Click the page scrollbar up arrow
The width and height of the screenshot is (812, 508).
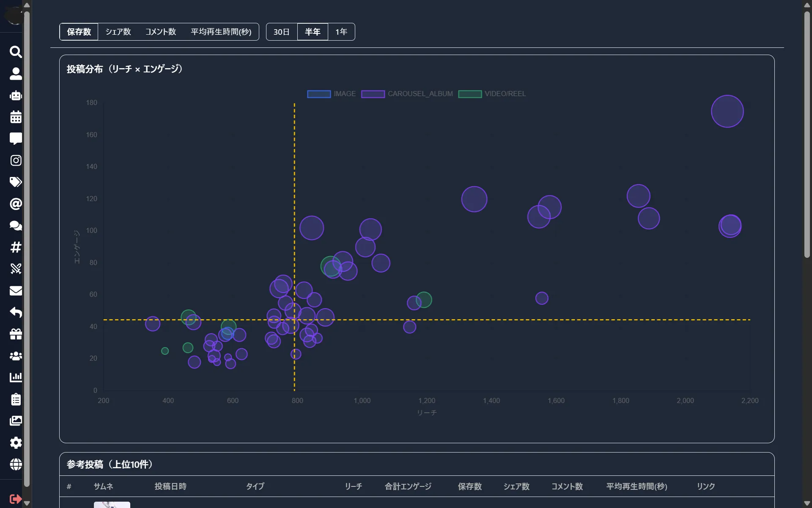tap(807, 5)
